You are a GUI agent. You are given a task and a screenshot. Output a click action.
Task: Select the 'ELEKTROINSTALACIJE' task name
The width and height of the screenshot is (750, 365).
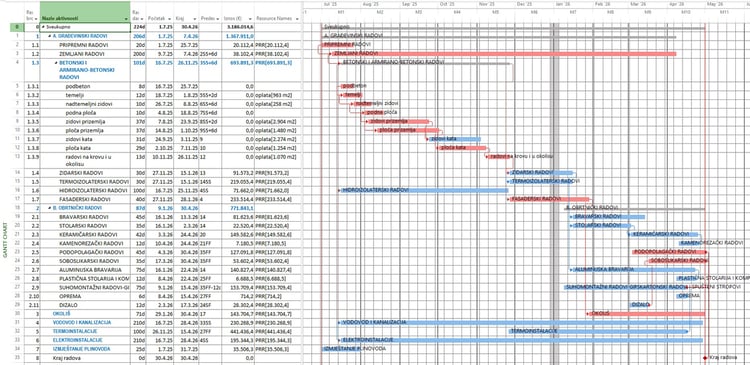(77, 340)
